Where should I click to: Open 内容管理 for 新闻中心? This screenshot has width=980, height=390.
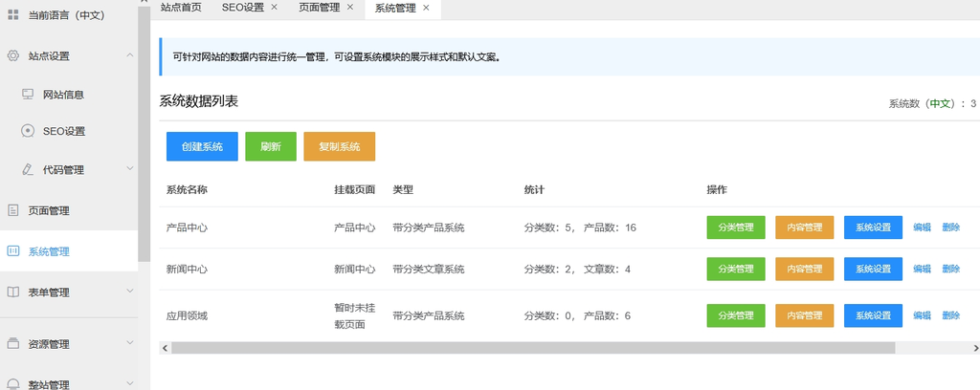pos(804,269)
